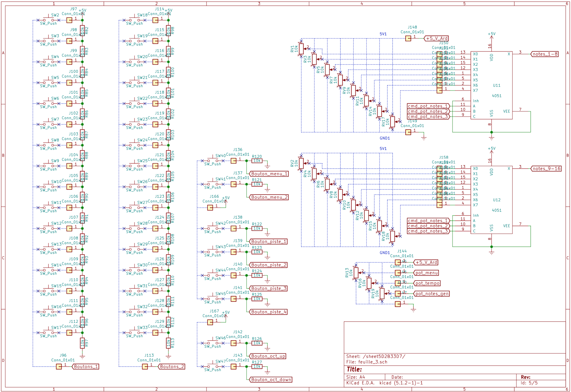Select the SW47 push button symbol
This screenshot has height=392, width=571.
(213, 366)
